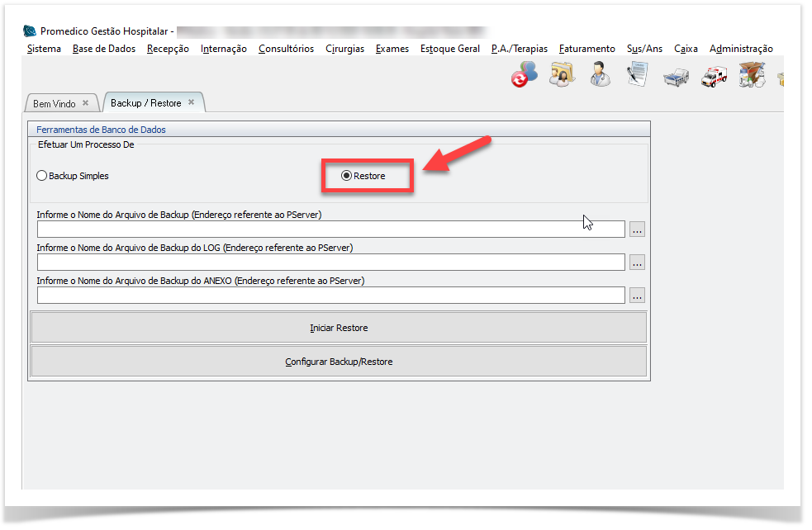The width and height of the screenshot is (812, 530).
Task: Browse for the LOG backup file
Action: coord(636,263)
